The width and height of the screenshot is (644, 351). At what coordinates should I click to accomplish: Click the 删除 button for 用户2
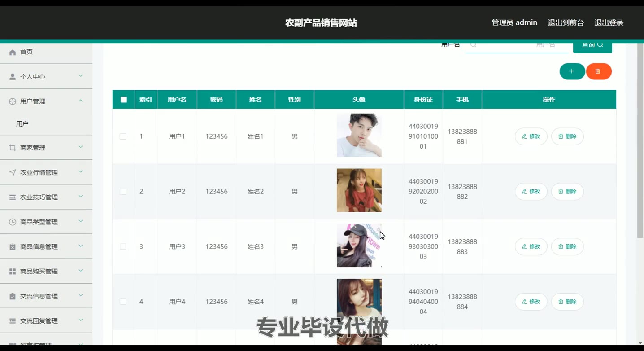[567, 192]
